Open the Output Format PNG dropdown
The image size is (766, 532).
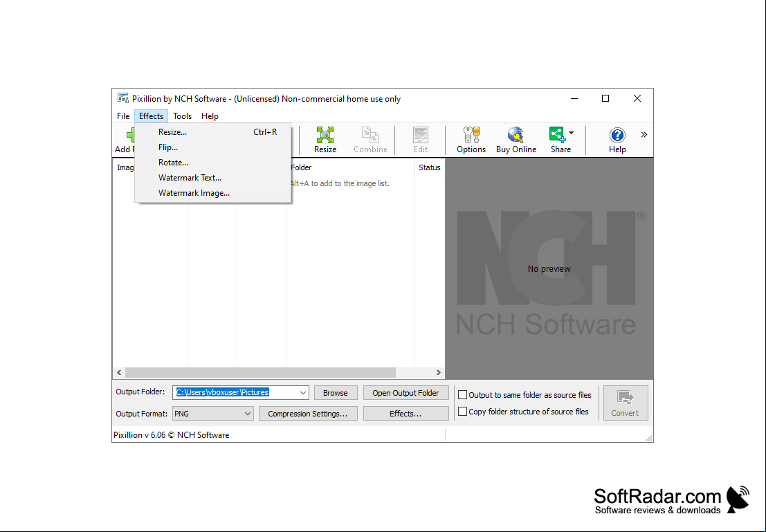coord(212,413)
